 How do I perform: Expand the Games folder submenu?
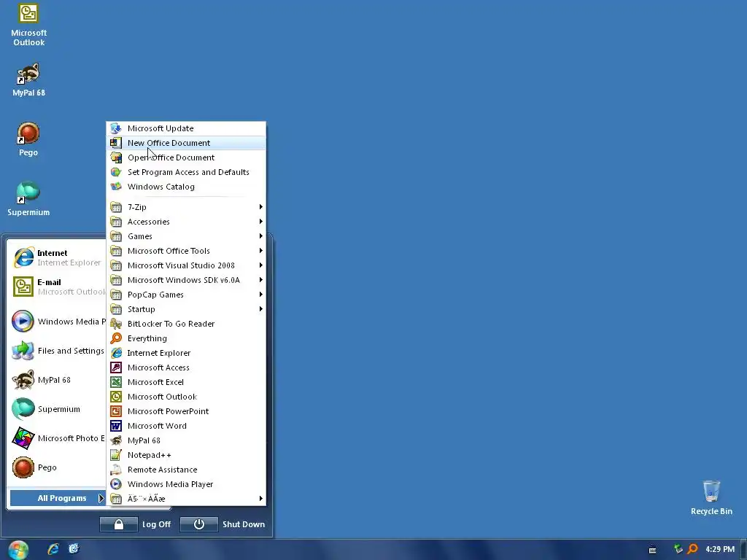(186, 236)
